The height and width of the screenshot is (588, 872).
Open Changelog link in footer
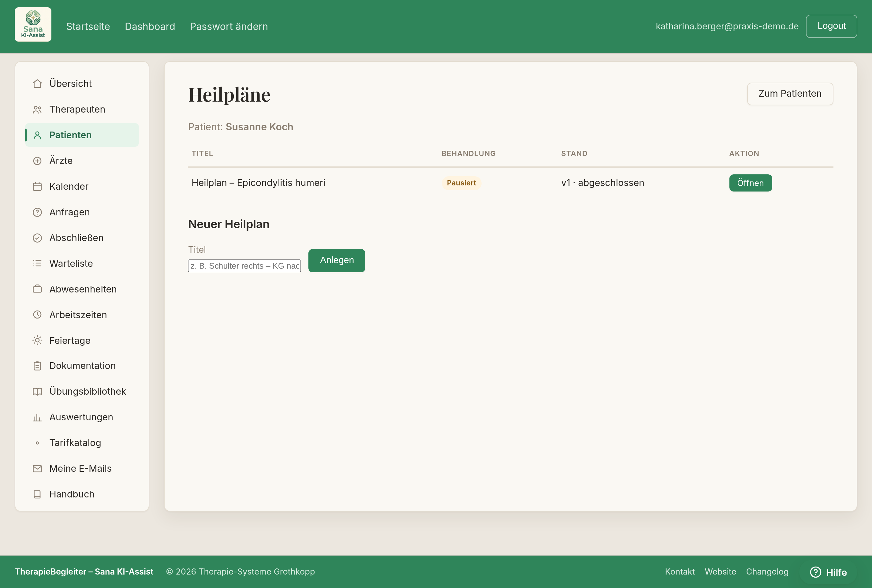point(767,571)
